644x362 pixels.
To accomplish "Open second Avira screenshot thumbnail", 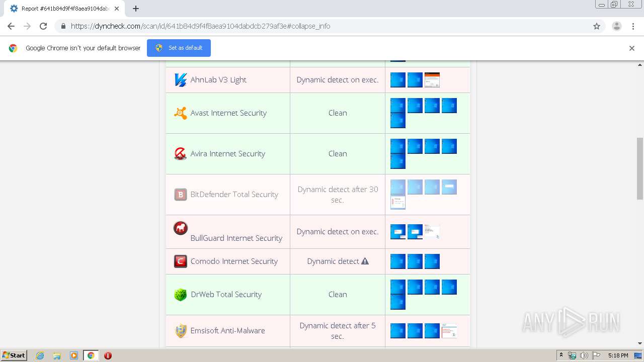I will [415, 146].
